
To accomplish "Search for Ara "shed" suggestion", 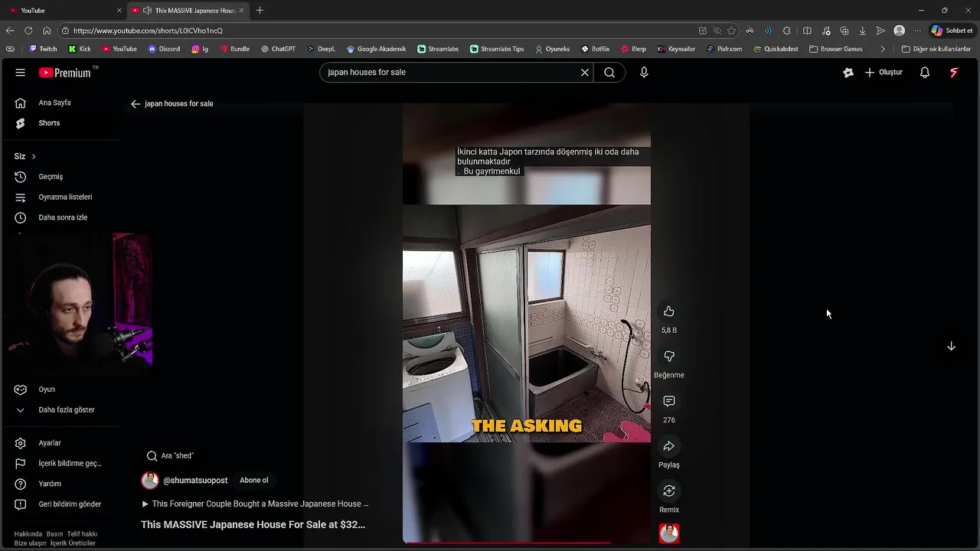I will pos(170,456).
